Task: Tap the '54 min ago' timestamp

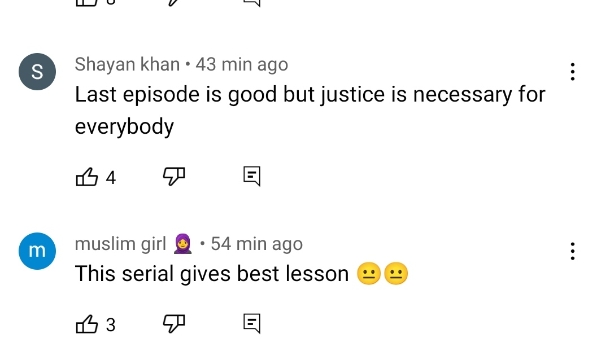Action: (x=257, y=244)
